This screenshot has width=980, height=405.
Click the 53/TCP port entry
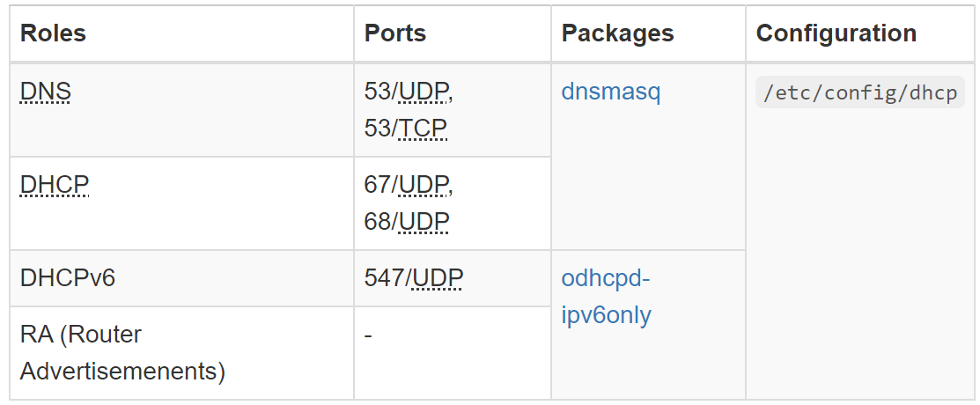pos(405,129)
